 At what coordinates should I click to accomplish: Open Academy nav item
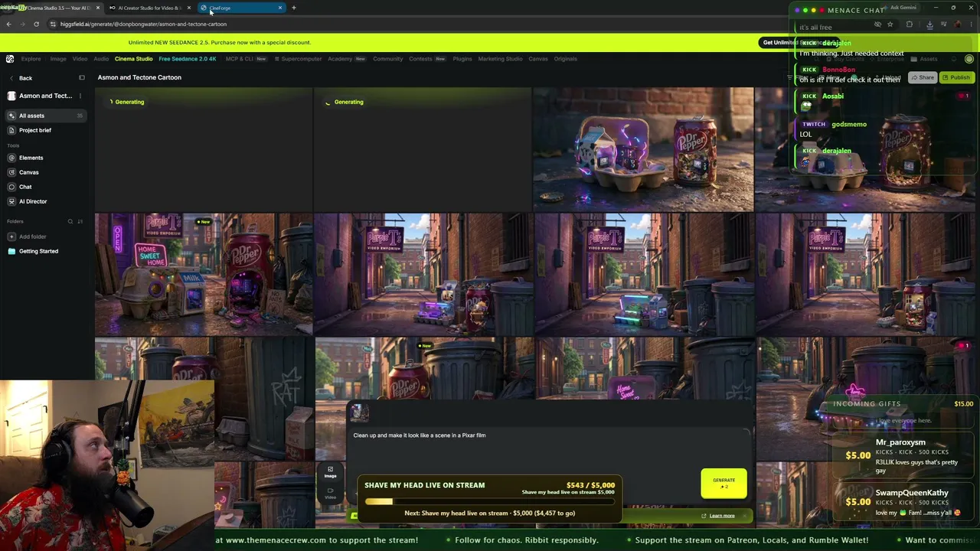coord(347,59)
